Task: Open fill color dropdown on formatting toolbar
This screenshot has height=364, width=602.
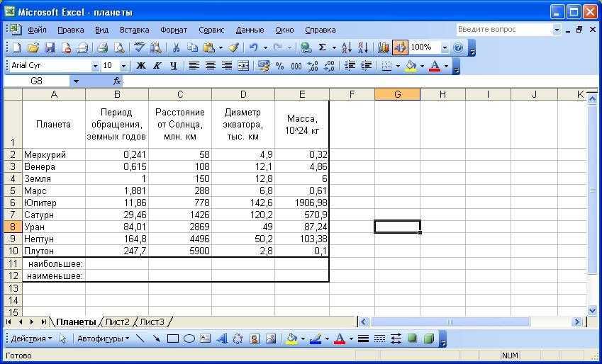Action: click(422, 67)
